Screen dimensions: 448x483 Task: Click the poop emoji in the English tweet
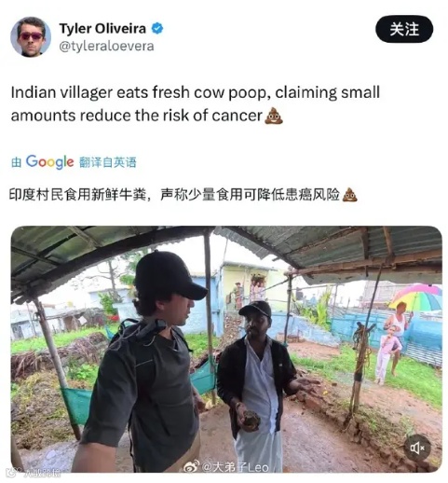point(274,116)
